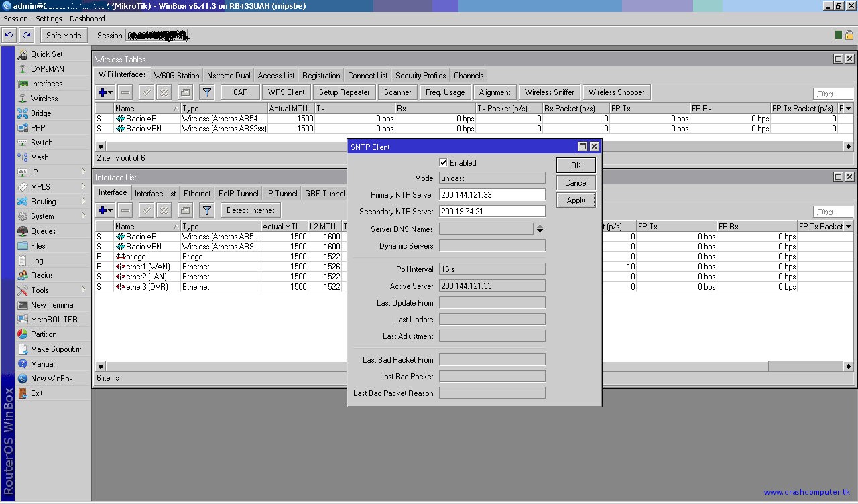Click the Freq. Usage button
Image resolution: width=858 pixels, height=504 pixels.
point(445,92)
